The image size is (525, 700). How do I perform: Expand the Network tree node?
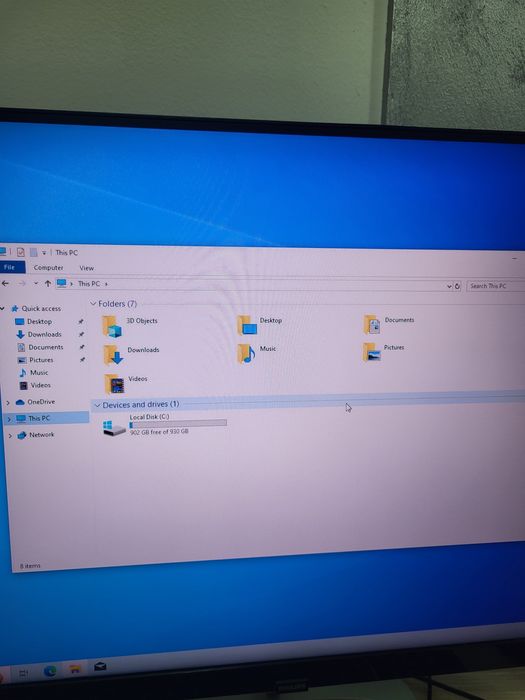[10, 436]
